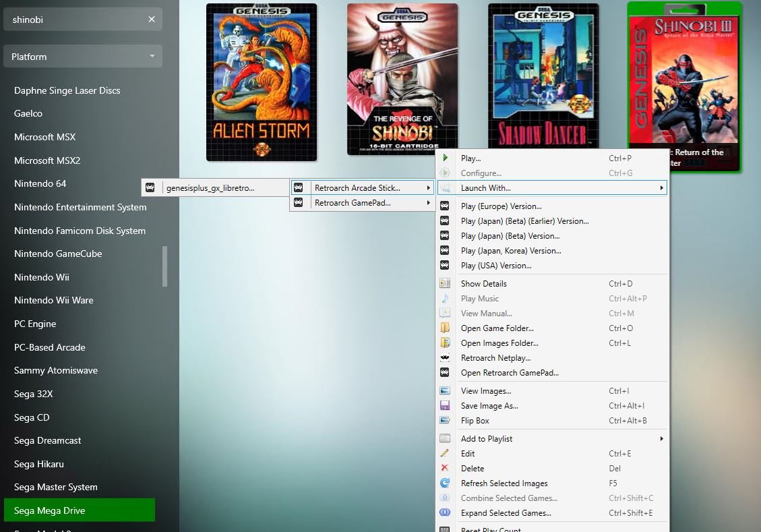Select PC Engine platform

tap(35, 324)
